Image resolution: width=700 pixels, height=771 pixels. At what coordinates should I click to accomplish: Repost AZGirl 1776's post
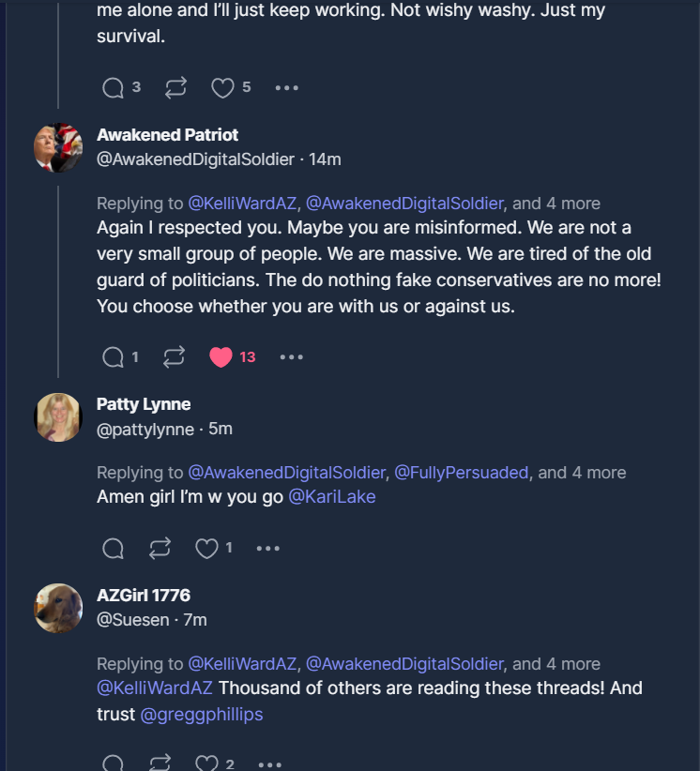(159, 763)
